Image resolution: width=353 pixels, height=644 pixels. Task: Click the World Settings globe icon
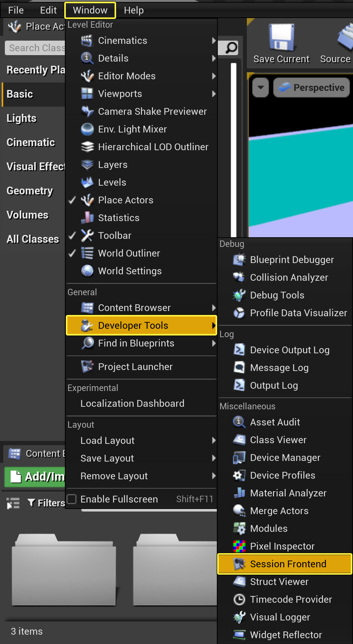pos(87,271)
